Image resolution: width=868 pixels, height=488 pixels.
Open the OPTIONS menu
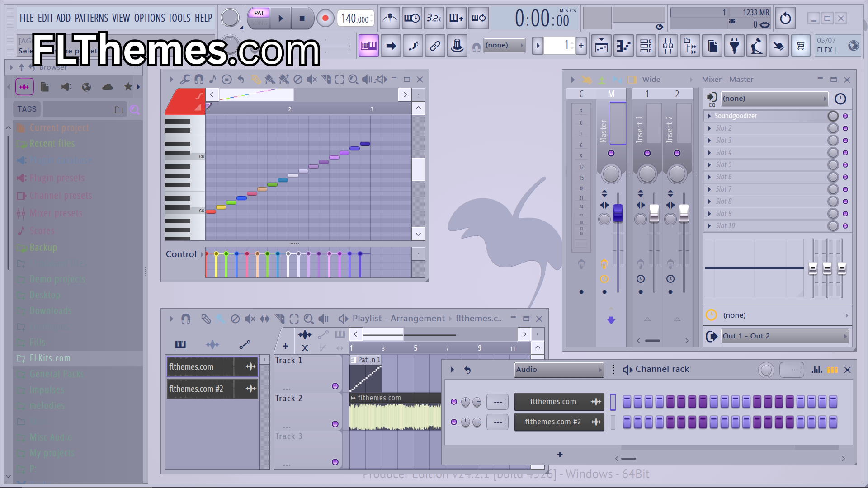tap(150, 18)
